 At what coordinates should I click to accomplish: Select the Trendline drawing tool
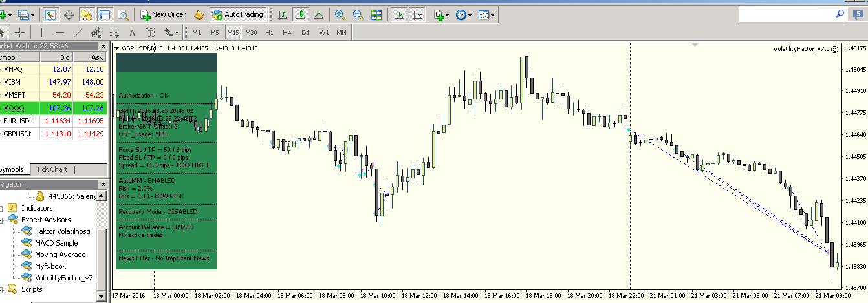(x=78, y=32)
